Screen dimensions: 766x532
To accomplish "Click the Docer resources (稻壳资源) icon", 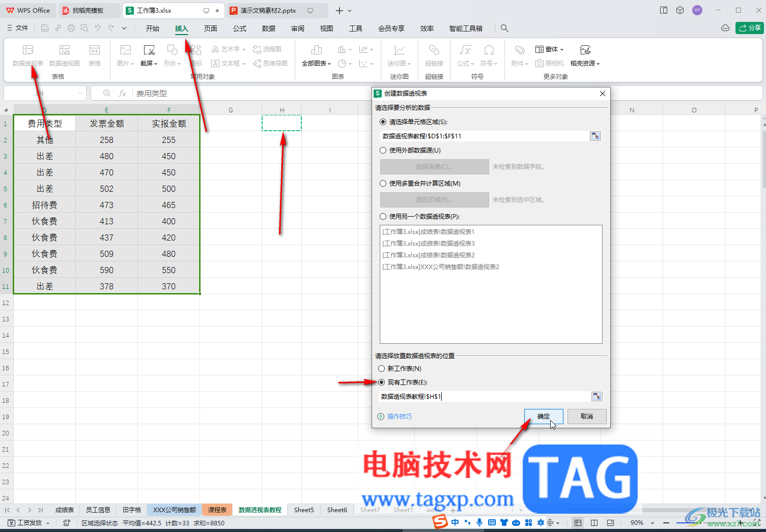I will 585,50.
